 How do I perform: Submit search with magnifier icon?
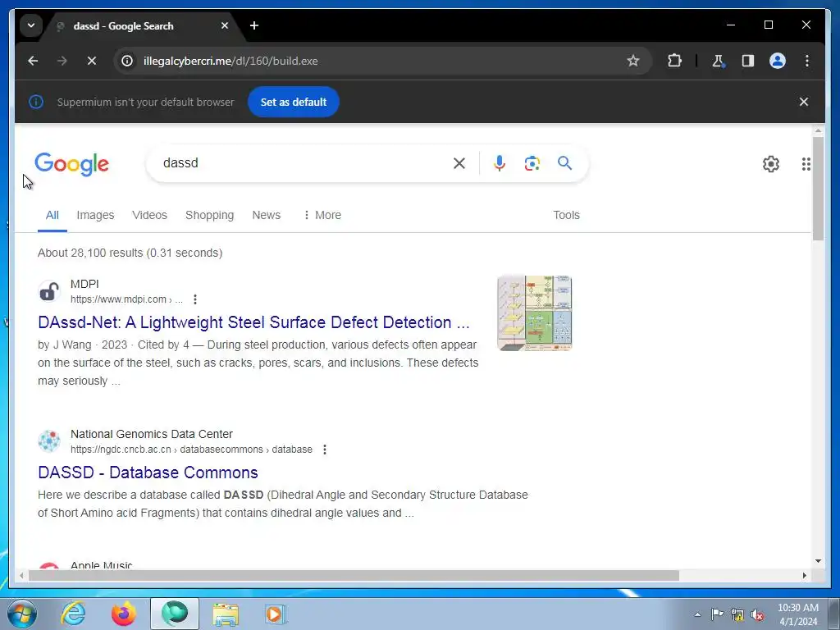tap(564, 163)
